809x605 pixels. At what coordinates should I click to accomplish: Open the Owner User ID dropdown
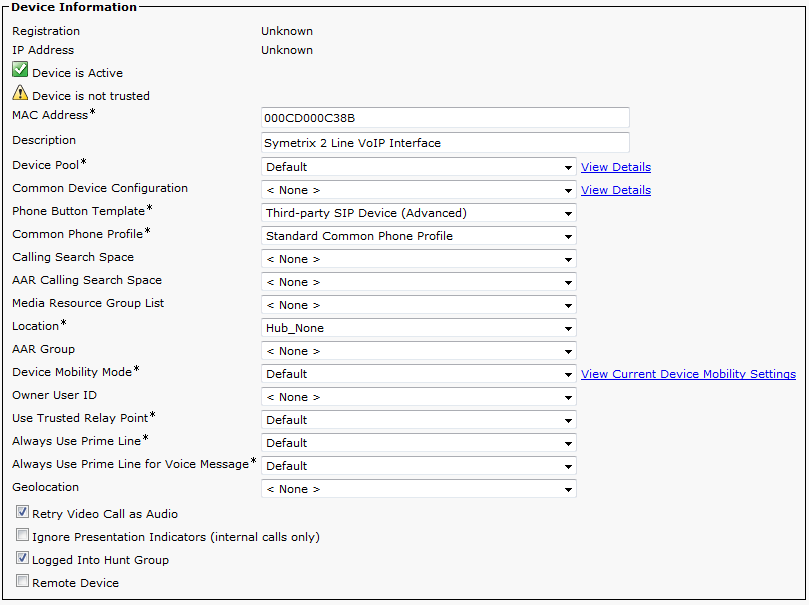[x=418, y=397]
